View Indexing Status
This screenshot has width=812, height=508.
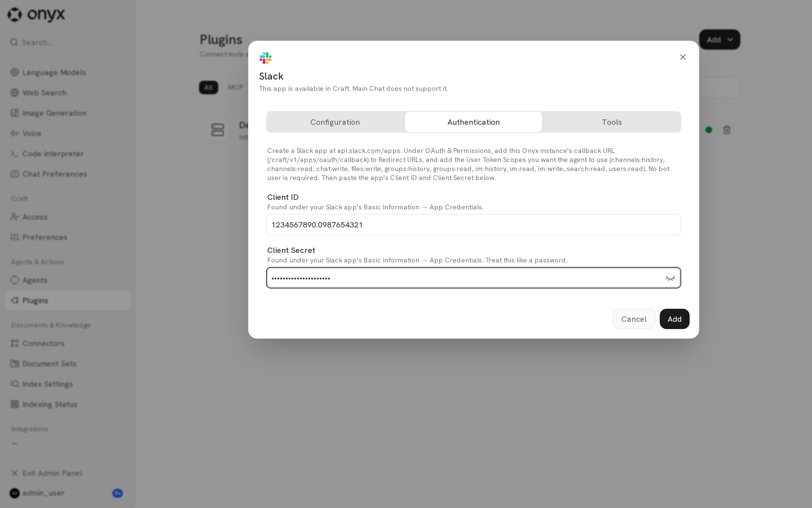(x=67, y=404)
